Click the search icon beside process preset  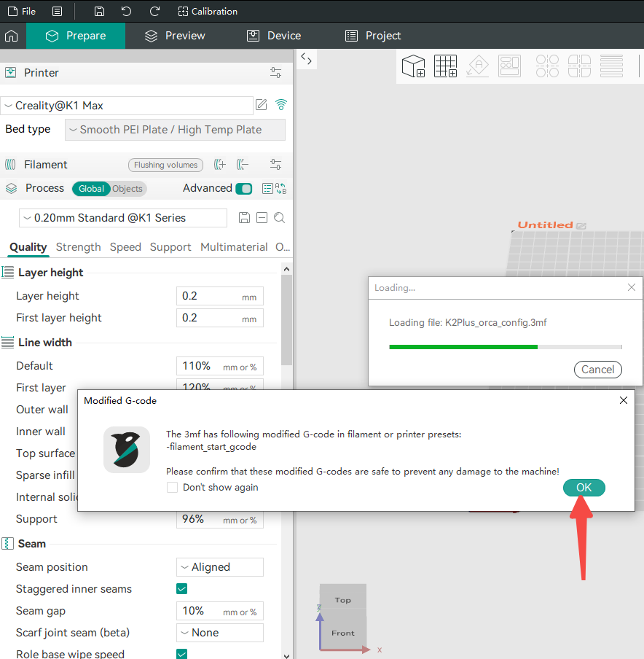click(279, 218)
